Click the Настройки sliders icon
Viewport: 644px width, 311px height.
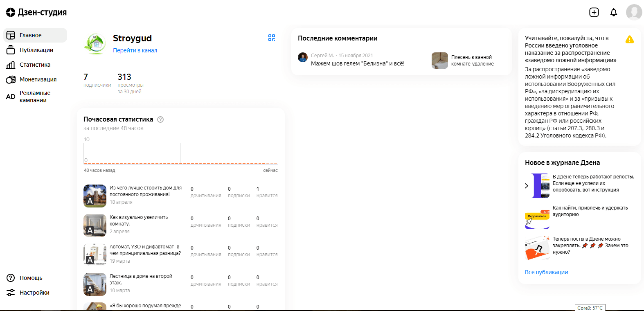11,293
